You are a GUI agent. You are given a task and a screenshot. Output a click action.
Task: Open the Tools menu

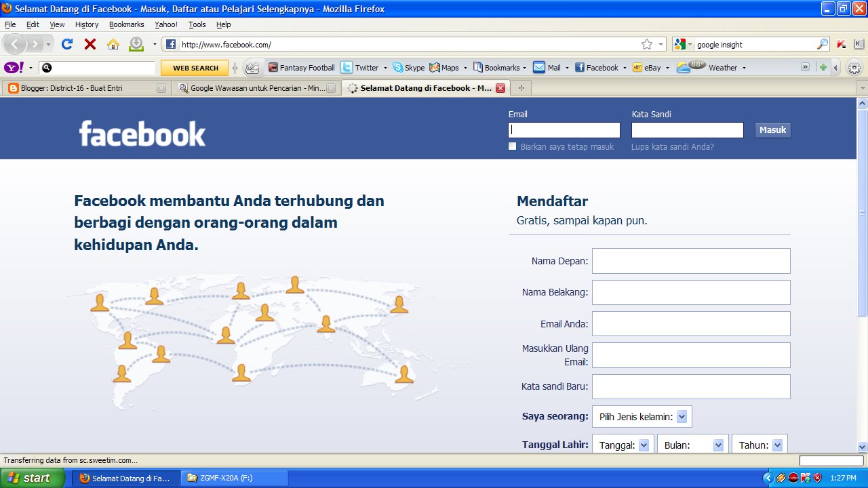point(197,24)
